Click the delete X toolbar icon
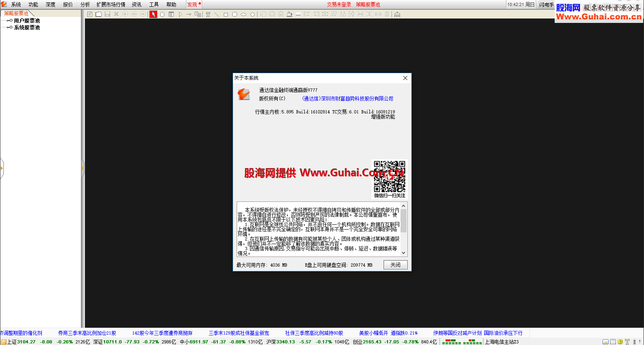Image resolution: width=644 pixels, height=345 pixels. (116, 14)
